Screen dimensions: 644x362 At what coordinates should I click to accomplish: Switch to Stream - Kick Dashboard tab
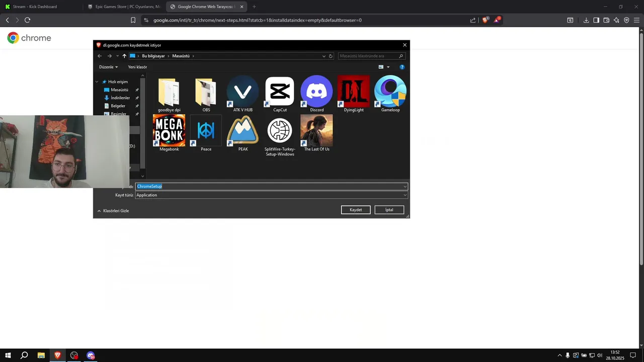[41, 7]
